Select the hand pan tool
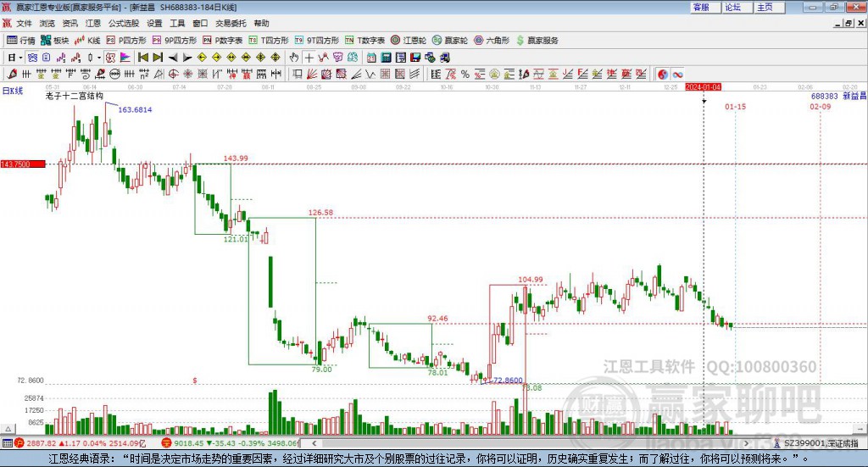This screenshot has height=467, width=868. 294,58
